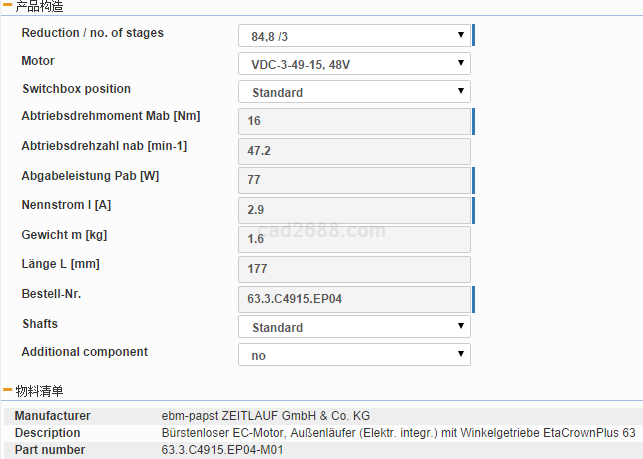
Task: Select the Länge L field showing 177
Action: pos(354,269)
